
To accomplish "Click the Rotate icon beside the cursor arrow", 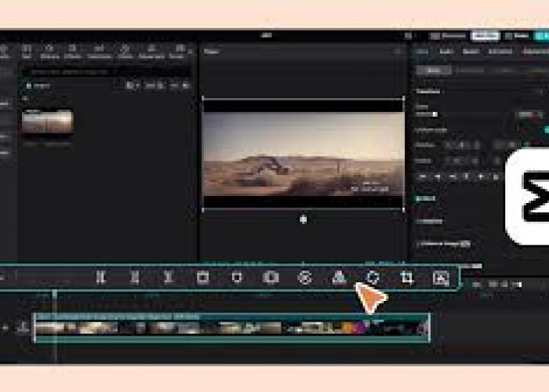I will (373, 278).
